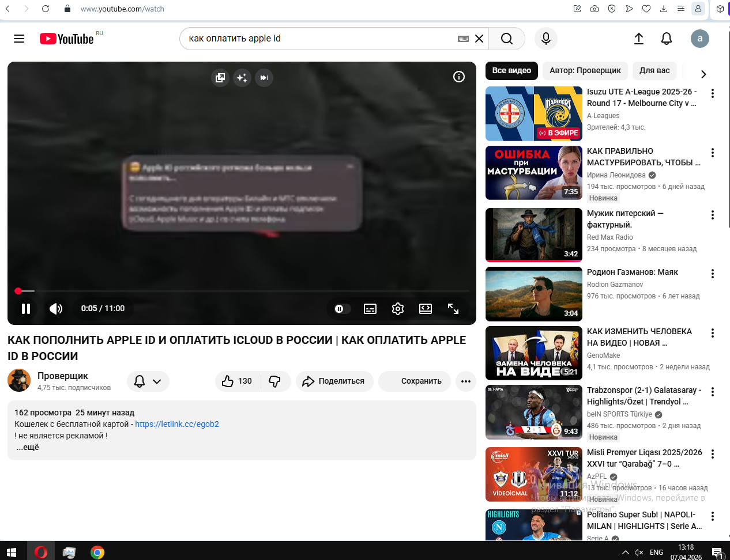Open video settings gear icon

(x=397, y=309)
